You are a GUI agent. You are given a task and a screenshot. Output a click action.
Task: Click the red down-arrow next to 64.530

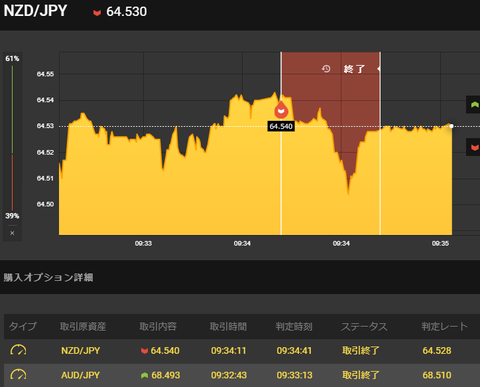coord(97,13)
